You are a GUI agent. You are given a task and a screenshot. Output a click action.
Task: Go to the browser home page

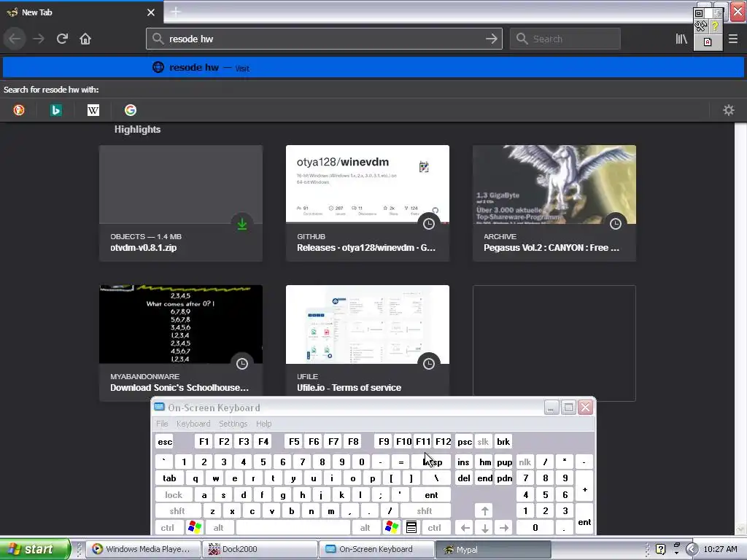click(85, 39)
